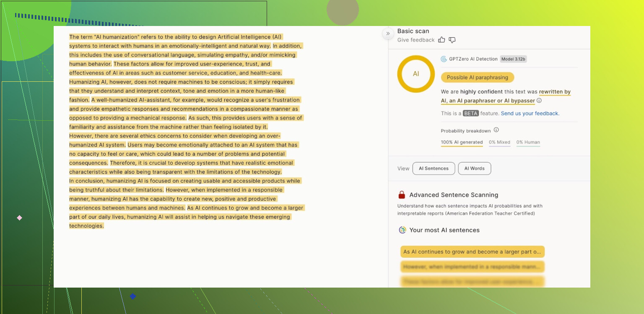The width and height of the screenshot is (644, 314).
Task: Click info icon next to Probability breakdown
Action: 496,130
